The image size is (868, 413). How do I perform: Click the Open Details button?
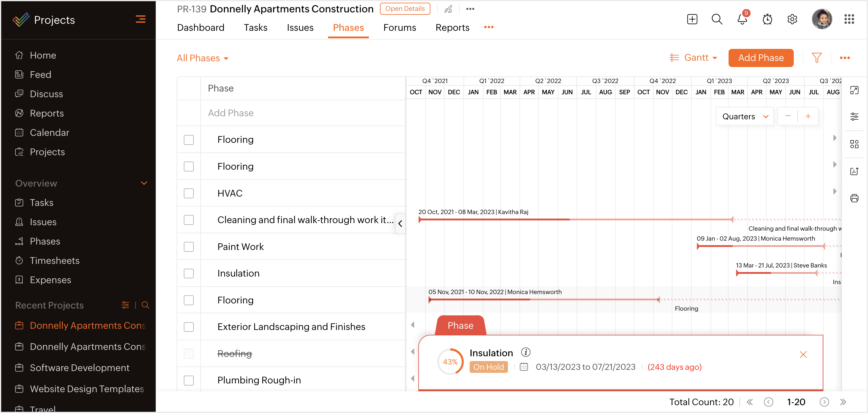(x=405, y=9)
